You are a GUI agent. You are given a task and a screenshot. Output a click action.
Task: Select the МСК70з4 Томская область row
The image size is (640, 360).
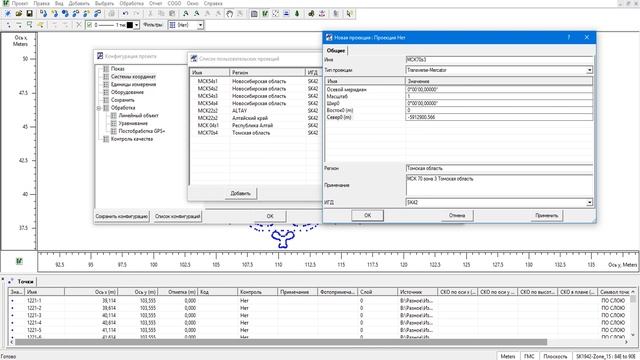pos(256,133)
